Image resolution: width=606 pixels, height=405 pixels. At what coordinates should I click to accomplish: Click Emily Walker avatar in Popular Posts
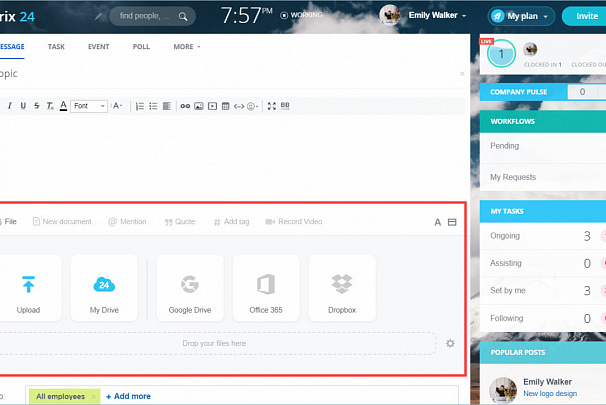503,390
